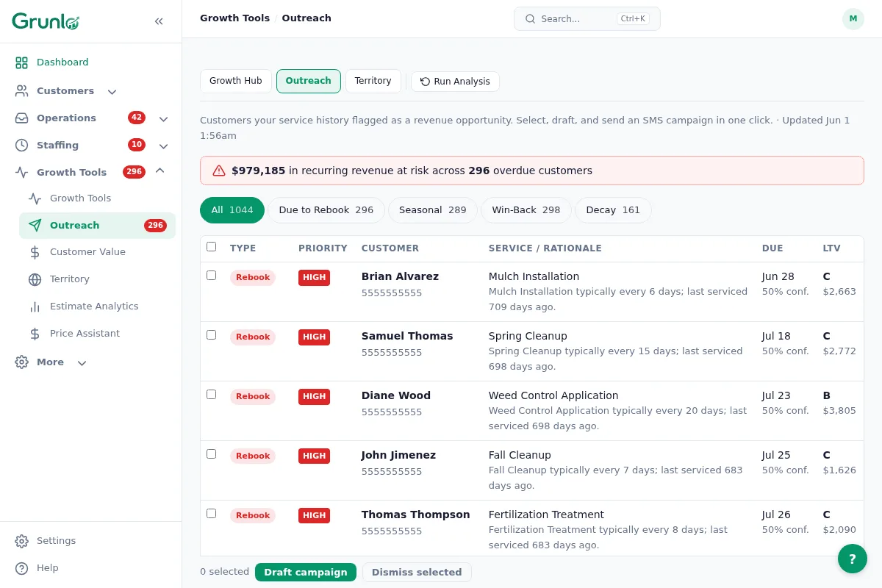
Task: Expand the Staffing menu chevron
Action: pos(163,146)
